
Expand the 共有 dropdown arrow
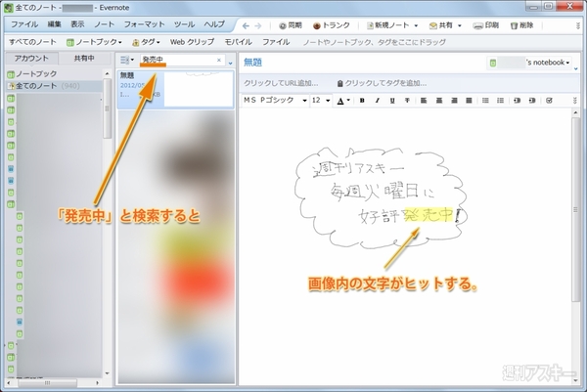click(x=460, y=25)
